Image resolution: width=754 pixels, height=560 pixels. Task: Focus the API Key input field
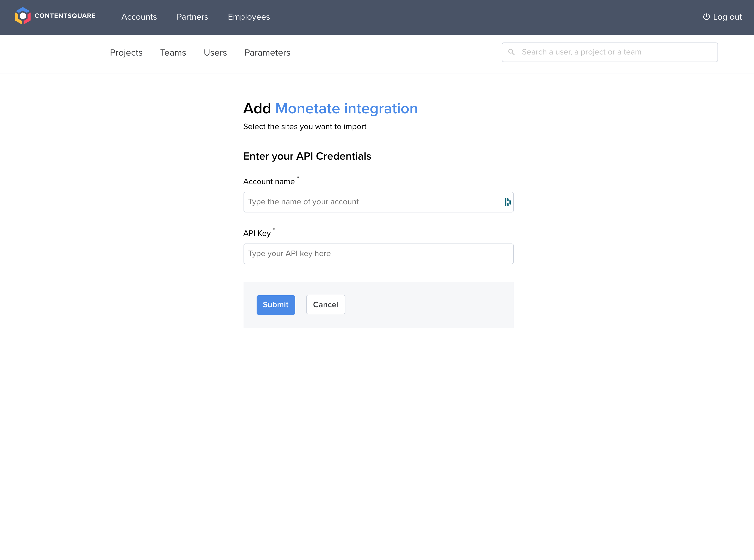[378, 254]
